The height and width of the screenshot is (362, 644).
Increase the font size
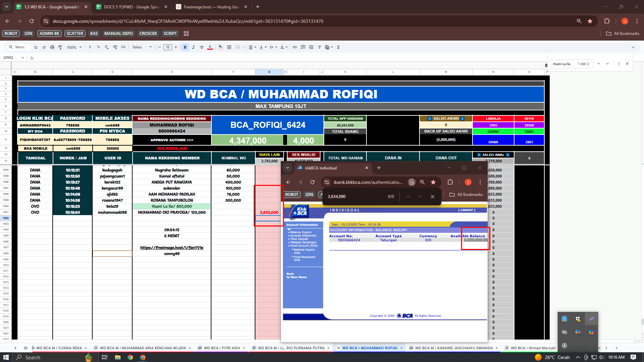(176, 47)
